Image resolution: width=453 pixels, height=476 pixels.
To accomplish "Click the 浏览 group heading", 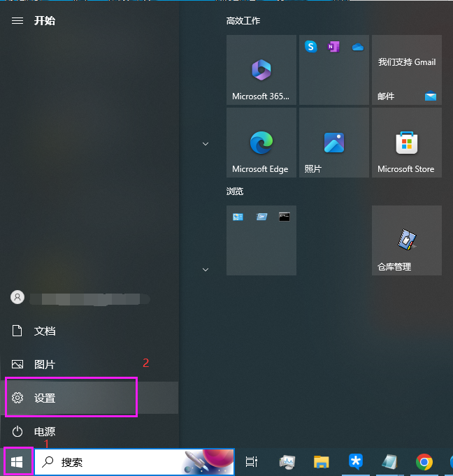I will click(x=235, y=192).
